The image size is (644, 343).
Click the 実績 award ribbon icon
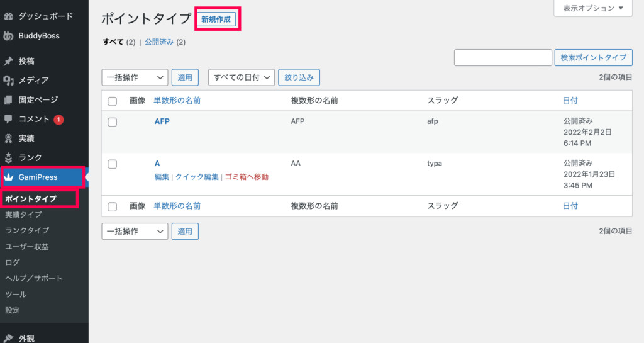point(8,138)
